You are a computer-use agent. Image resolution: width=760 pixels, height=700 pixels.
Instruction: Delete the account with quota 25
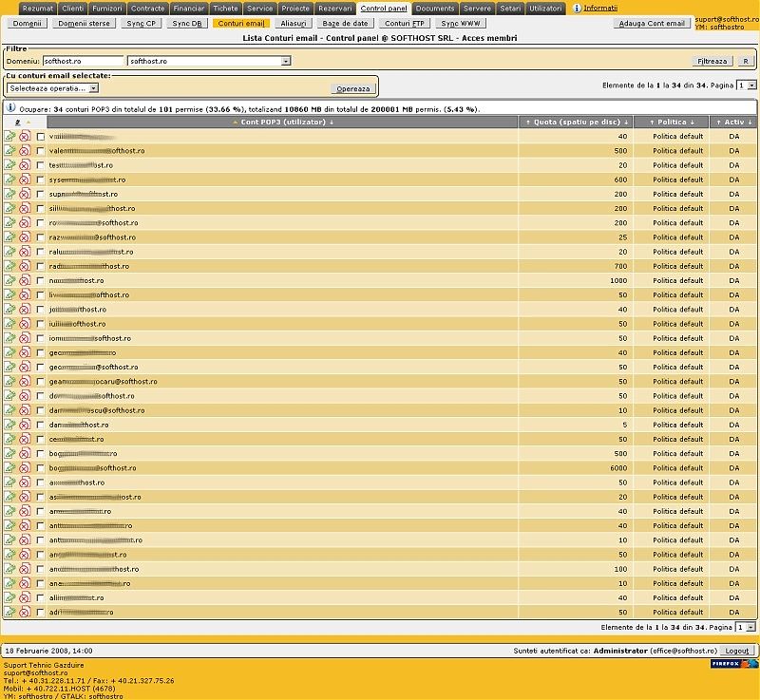click(25, 237)
